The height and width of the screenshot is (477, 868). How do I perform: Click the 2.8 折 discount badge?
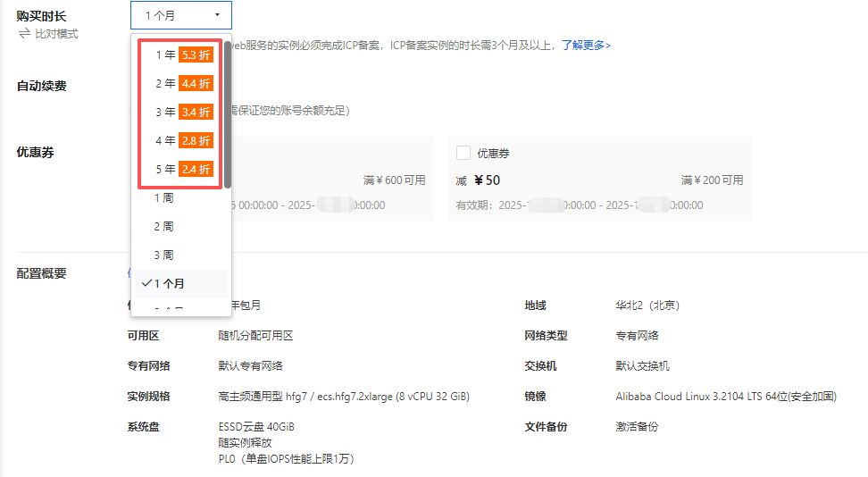coord(196,141)
